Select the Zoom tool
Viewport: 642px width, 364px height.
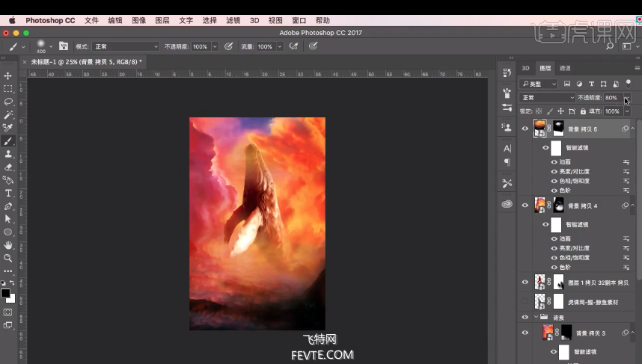(x=7, y=258)
